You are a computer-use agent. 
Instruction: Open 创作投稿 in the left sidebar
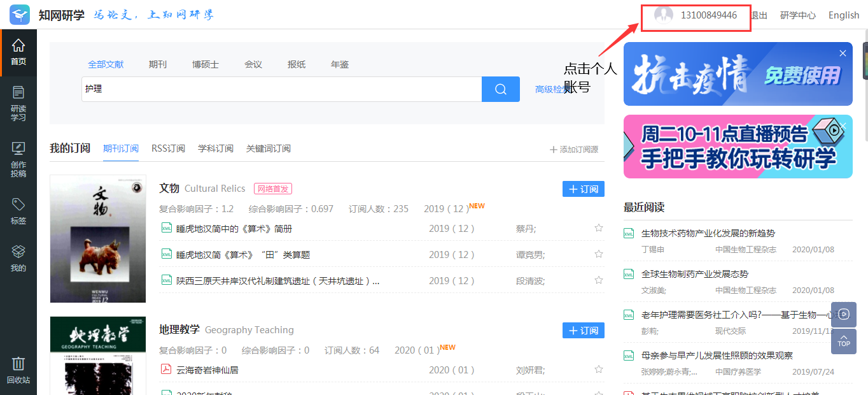click(18, 159)
